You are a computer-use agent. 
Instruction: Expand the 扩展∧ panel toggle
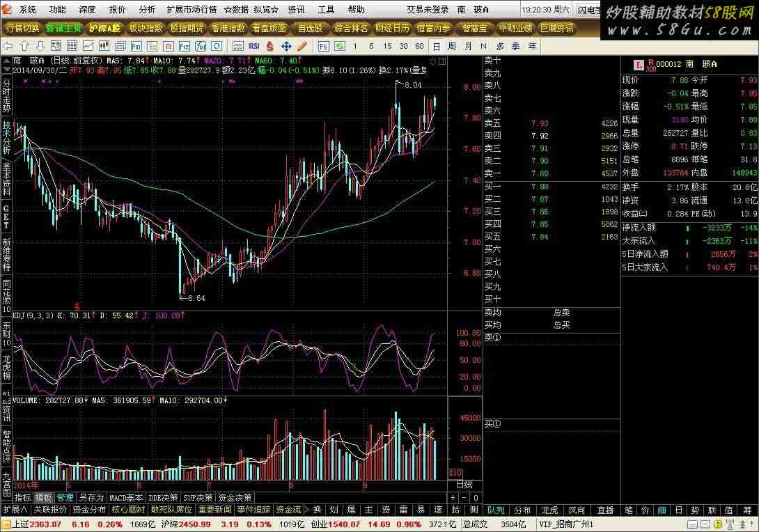(15, 510)
